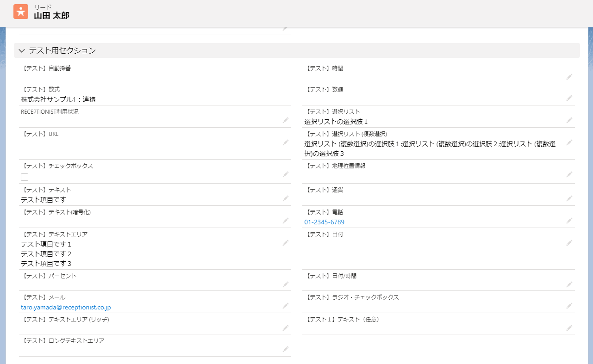The height and width of the screenshot is (364, 593).
Task: Click pencil icon next to 【テスト】数値
Action: click(x=569, y=98)
